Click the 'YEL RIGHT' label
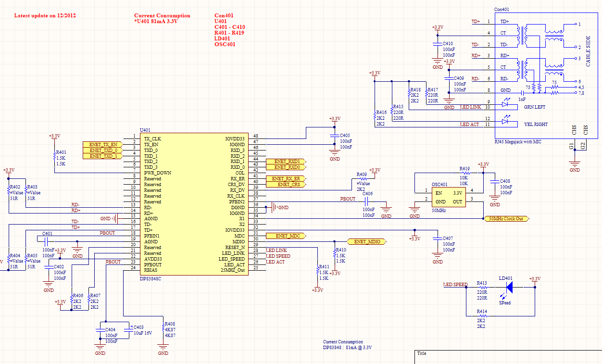 click(x=536, y=125)
